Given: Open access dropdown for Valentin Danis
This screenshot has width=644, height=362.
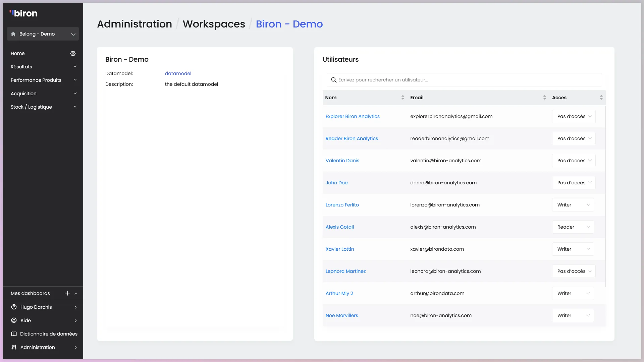Looking at the screenshot, I should (574, 161).
